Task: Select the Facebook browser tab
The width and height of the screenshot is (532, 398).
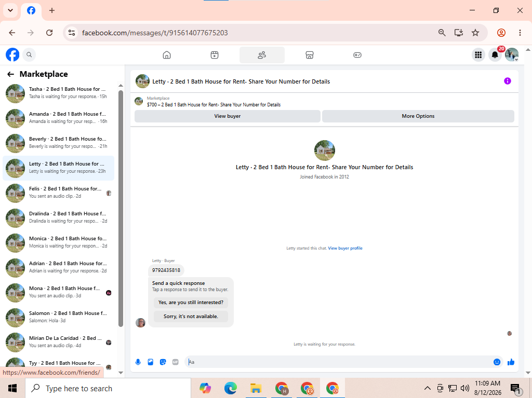Action: 31,10
